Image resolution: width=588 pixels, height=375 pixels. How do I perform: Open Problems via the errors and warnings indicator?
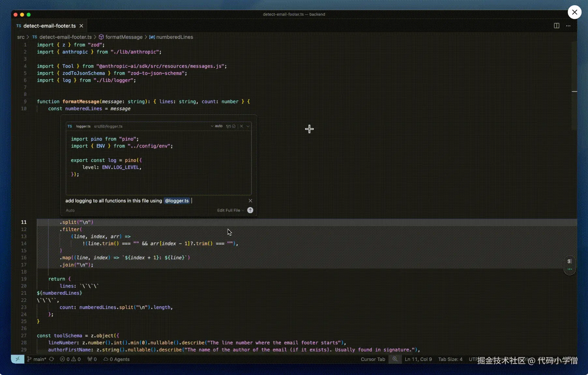click(70, 359)
